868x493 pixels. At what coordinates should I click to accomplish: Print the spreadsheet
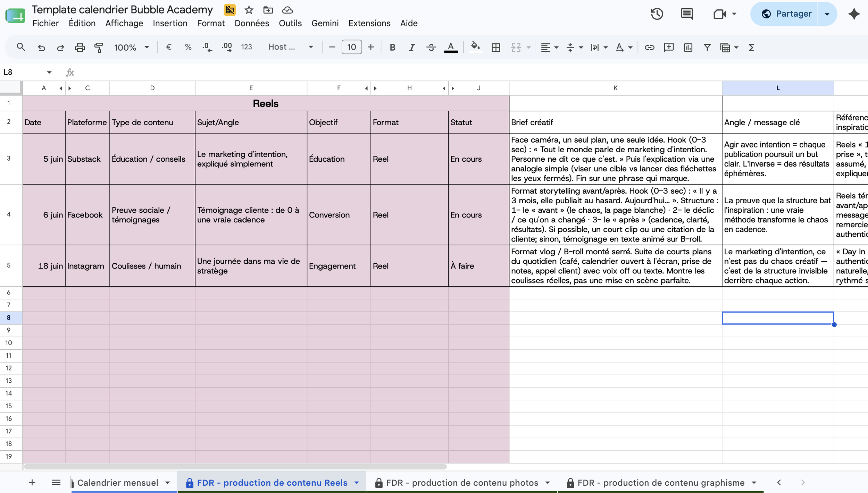click(x=80, y=47)
